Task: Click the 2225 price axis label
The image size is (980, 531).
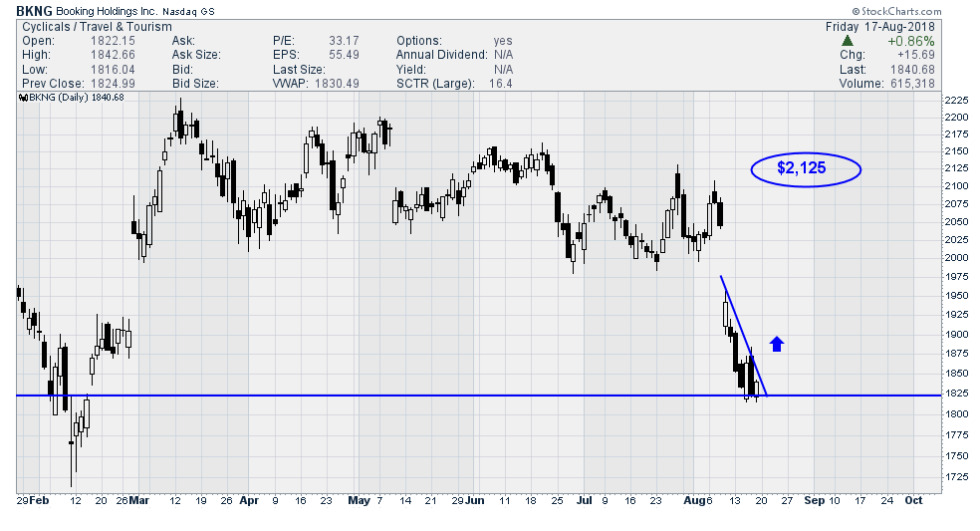Action: click(x=956, y=101)
